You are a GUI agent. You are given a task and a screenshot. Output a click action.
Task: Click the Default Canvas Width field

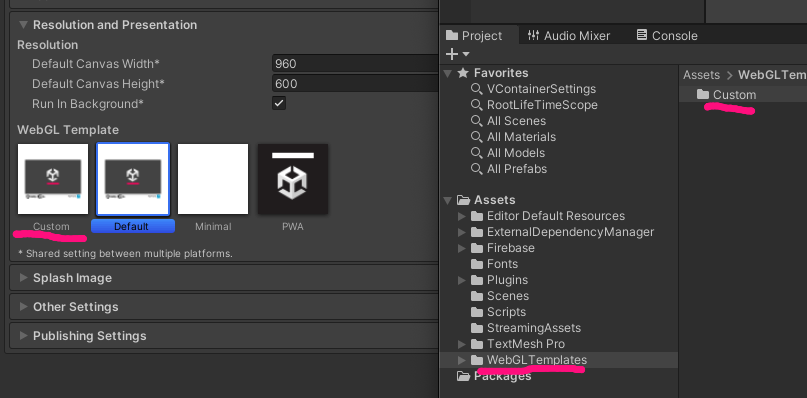tap(355, 64)
